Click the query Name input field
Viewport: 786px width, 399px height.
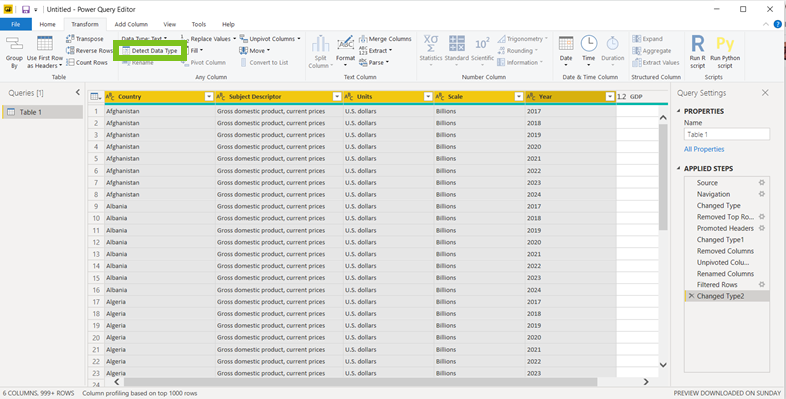(726, 134)
